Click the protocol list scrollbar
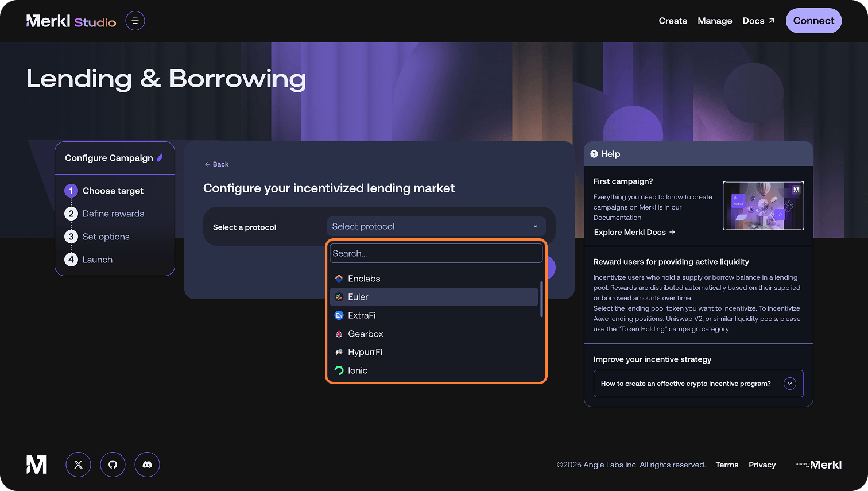This screenshot has height=491, width=868. click(x=541, y=299)
